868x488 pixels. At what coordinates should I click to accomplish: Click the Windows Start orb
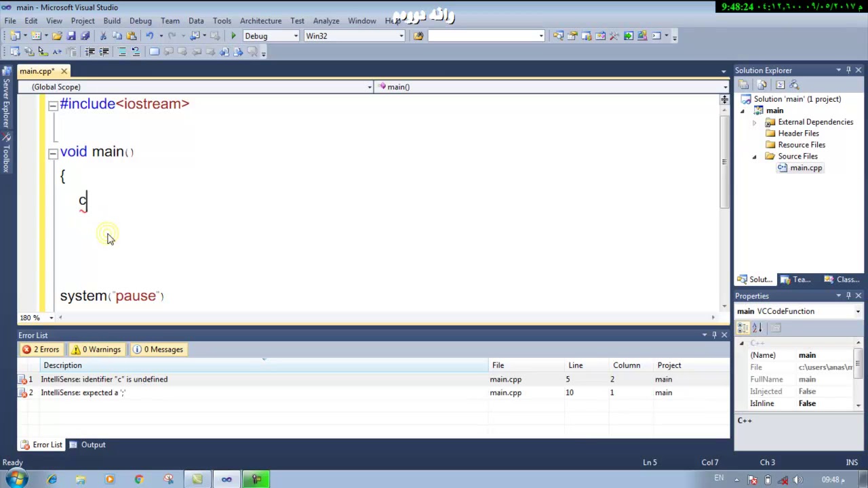[17, 480]
